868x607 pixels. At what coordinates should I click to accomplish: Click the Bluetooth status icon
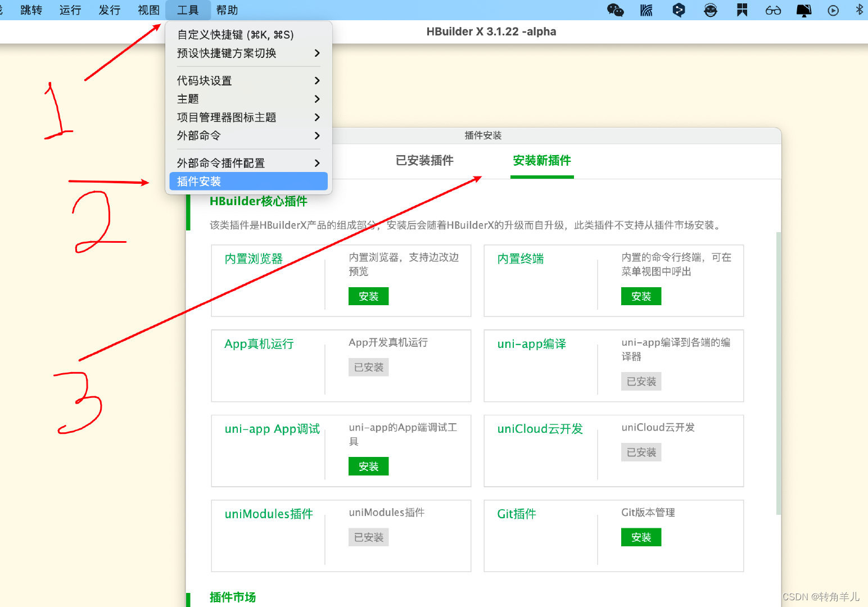[x=859, y=10]
